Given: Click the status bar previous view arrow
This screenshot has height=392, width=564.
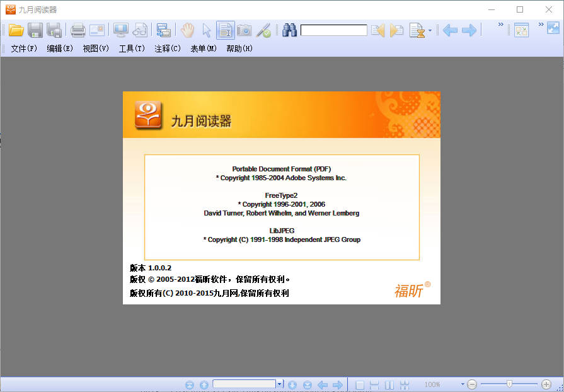Looking at the screenshot, I should point(323,385).
